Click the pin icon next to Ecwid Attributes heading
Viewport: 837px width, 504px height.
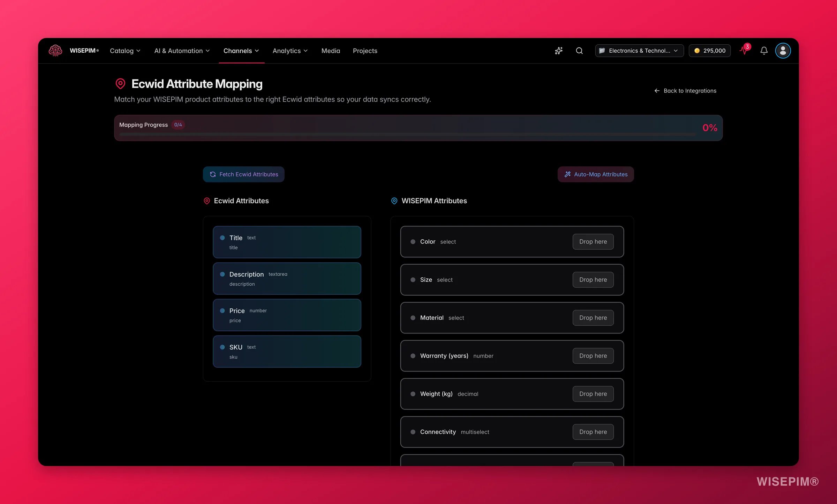point(207,201)
